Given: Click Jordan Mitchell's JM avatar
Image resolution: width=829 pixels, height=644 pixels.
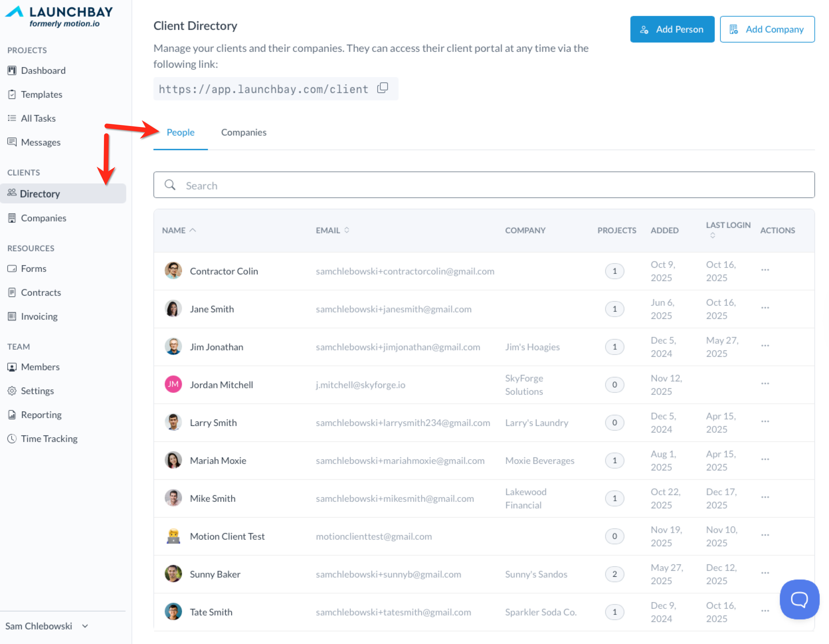Looking at the screenshot, I should [x=173, y=385].
